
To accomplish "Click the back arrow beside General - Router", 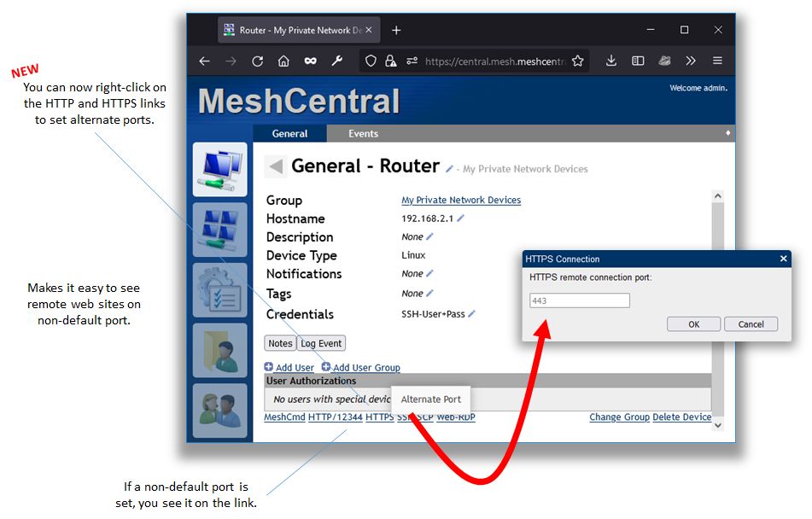I will 274,166.
